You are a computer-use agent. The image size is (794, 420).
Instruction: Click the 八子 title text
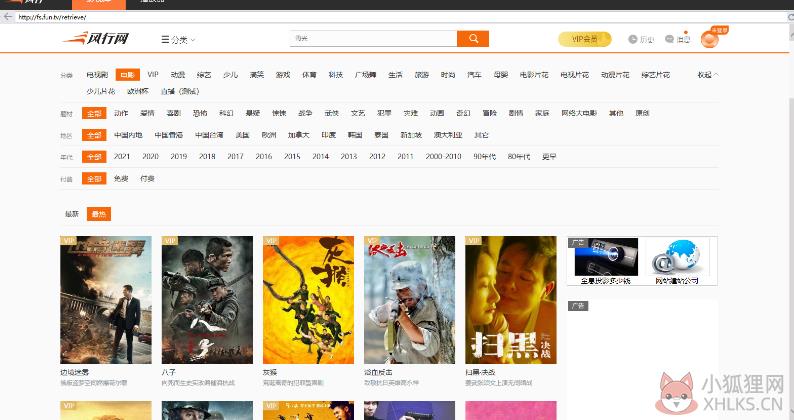pos(169,372)
